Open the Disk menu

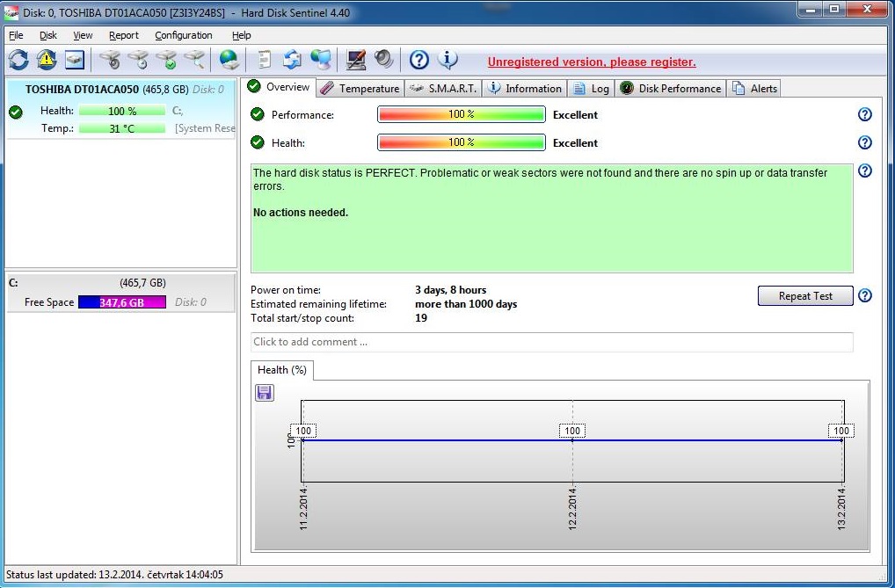pos(48,35)
